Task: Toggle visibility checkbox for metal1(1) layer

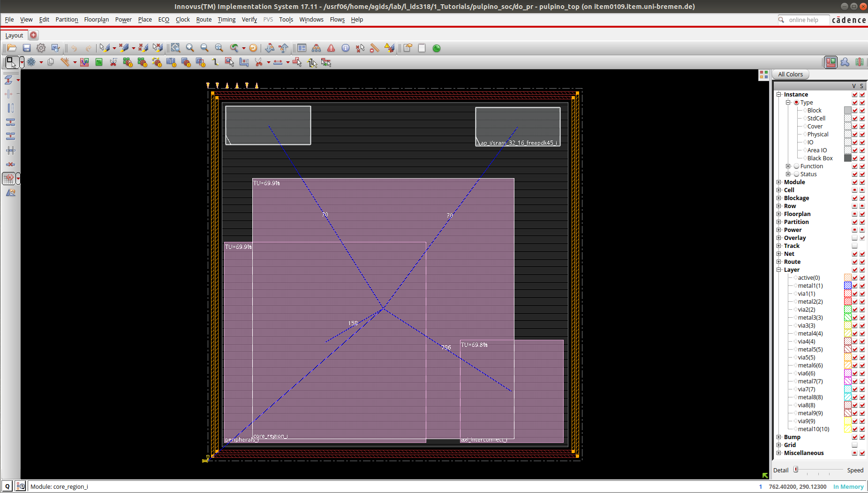Action: click(855, 286)
